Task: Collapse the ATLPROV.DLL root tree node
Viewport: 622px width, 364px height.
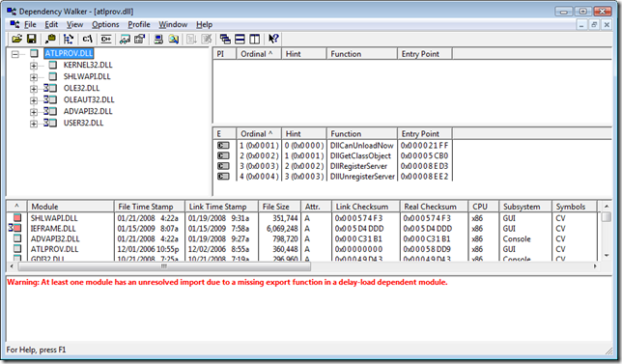Action: point(15,54)
